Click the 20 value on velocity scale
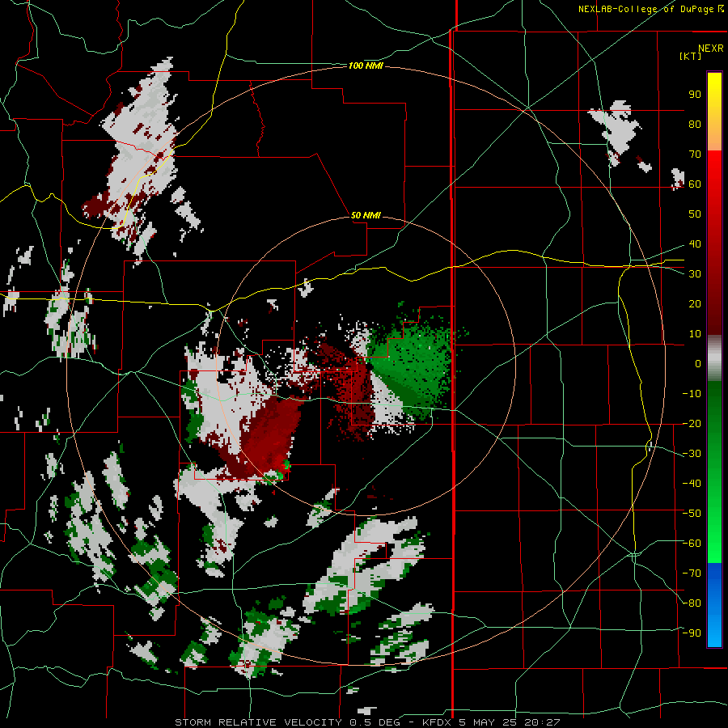The width and height of the screenshot is (728, 728). click(695, 304)
